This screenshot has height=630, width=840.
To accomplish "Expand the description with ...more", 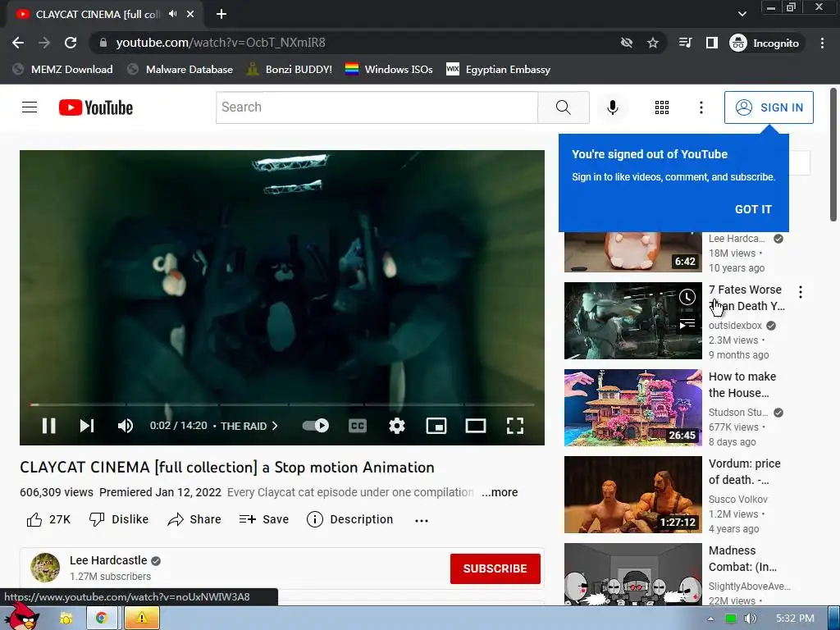I will tap(500, 492).
